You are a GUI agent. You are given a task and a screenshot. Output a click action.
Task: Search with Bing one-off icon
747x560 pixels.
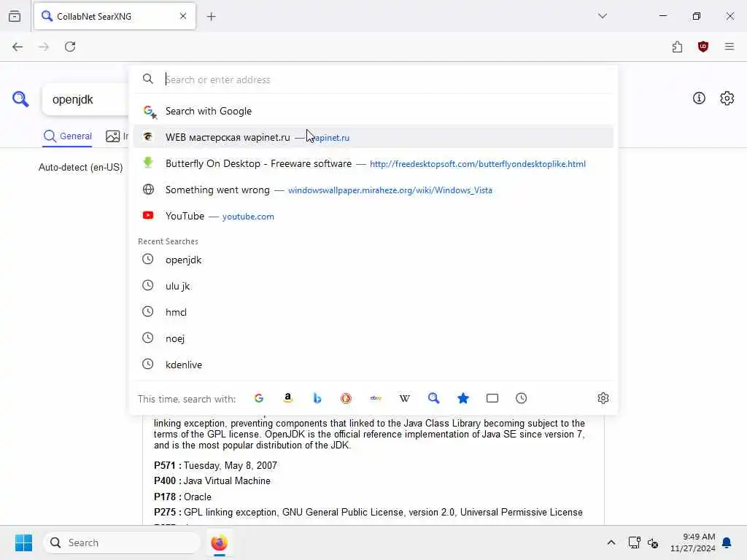coord(317,398)
